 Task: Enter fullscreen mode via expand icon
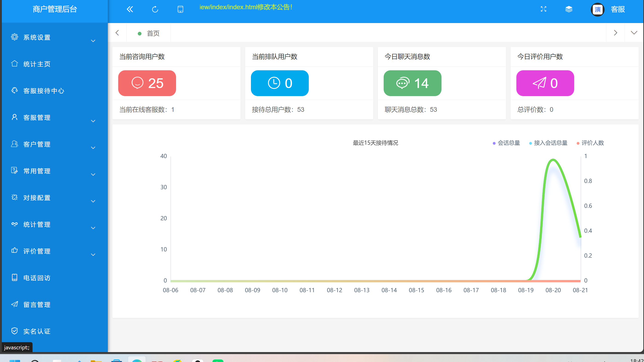pyautogui.click(x=544, y=9)
